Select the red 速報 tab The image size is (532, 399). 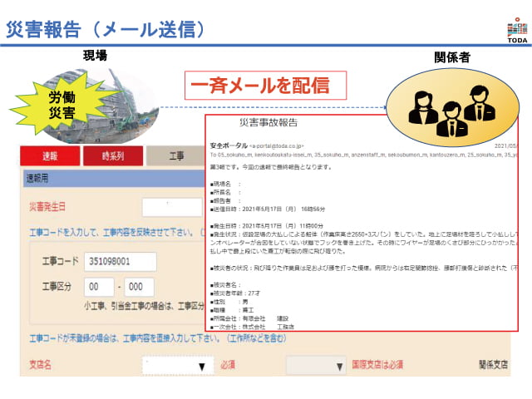[49, 156]
